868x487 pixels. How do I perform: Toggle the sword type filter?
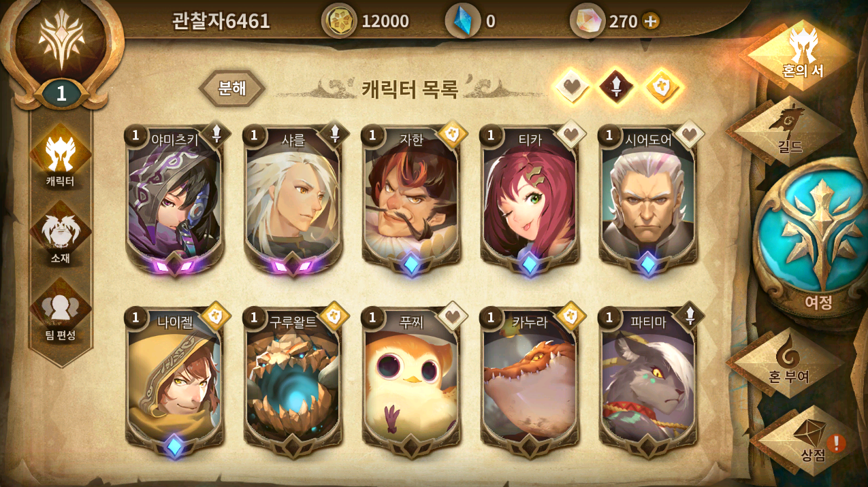coord(616,88)
